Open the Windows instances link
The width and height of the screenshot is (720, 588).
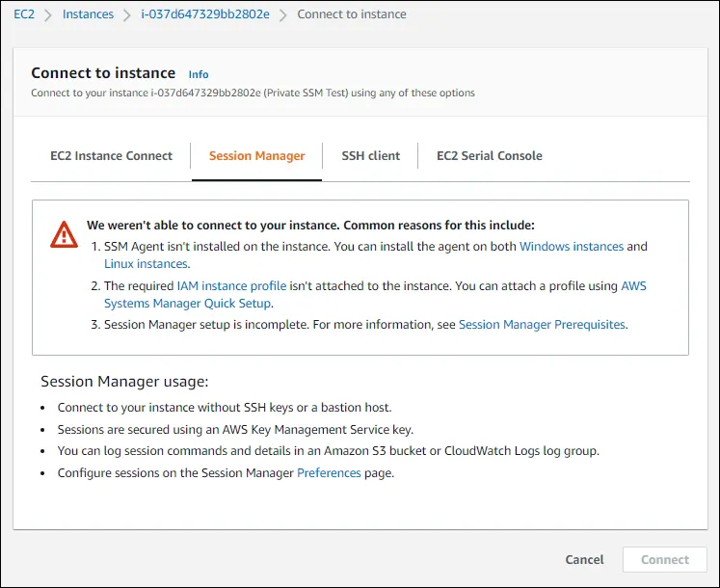tap(572, 247)
